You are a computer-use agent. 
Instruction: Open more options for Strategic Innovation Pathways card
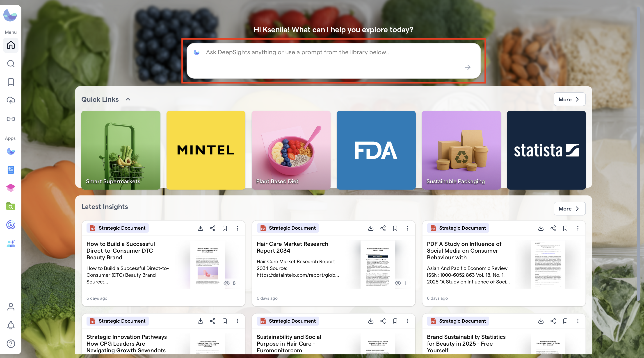pyautogui.click(x=237, y=321)
